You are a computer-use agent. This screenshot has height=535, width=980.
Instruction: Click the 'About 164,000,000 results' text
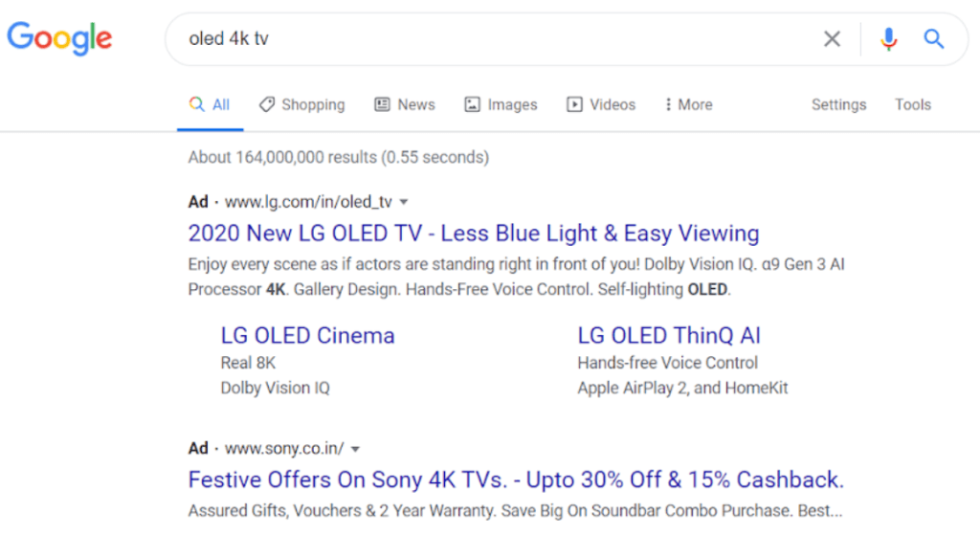click(x=339, y=157)
